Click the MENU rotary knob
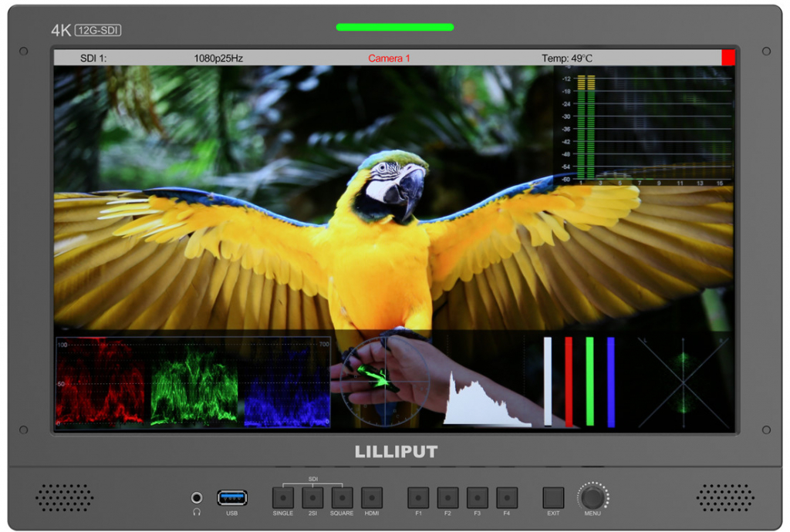790x532 pixels. coord(592,497)
